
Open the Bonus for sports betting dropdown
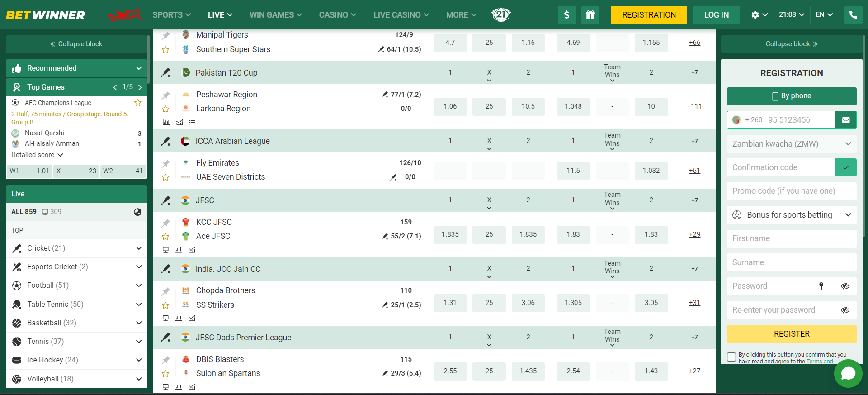point(792,215)
